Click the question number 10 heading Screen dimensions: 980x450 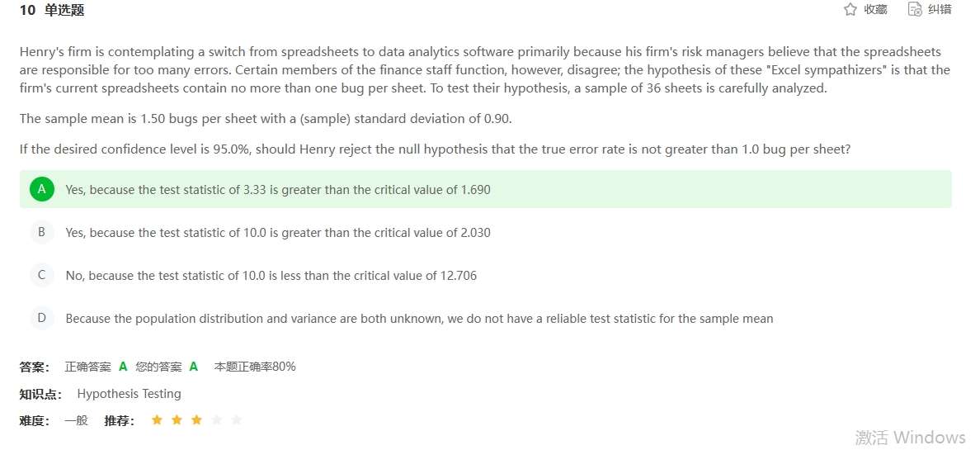point(27,10)
